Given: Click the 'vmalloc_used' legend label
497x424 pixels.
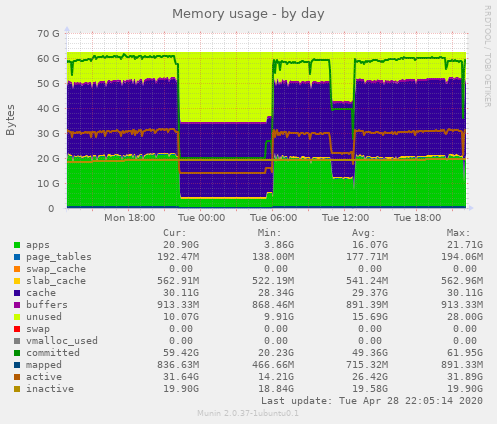Looking at the screenshot, I should [x=62, y=341].
